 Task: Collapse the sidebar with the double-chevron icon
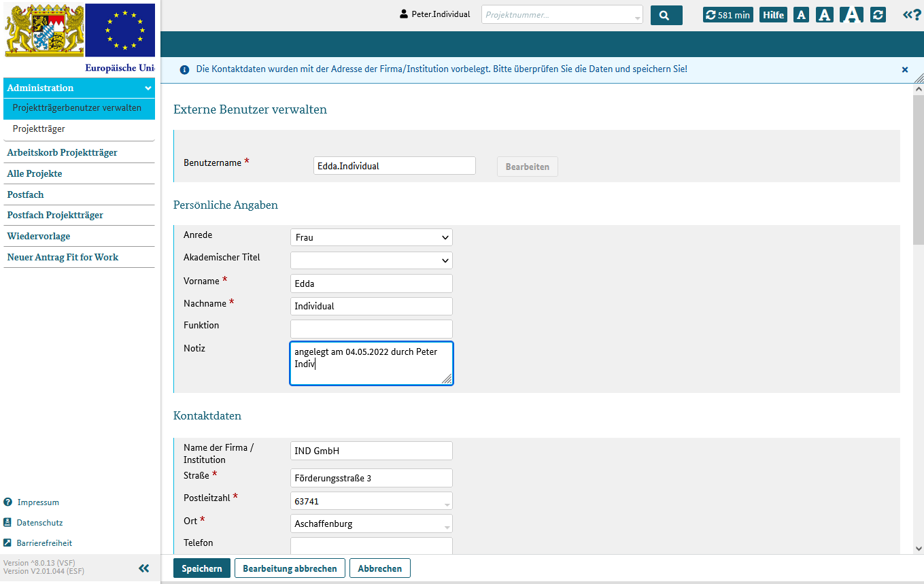pyautogui.click(x=143, y=568)
